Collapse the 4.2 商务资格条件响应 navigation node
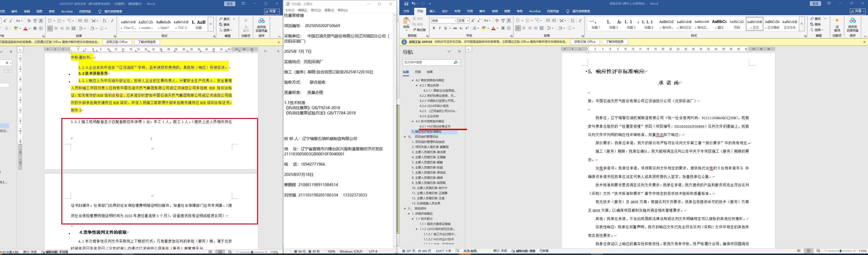 pyautogui.click(x=412, y=80)
